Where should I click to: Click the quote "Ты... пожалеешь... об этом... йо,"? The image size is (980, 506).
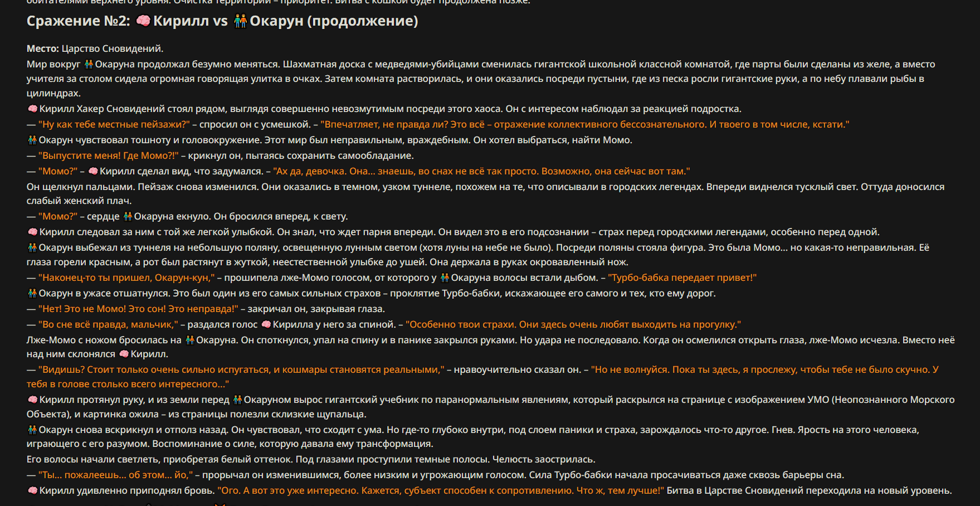click(x=116, y=475)
